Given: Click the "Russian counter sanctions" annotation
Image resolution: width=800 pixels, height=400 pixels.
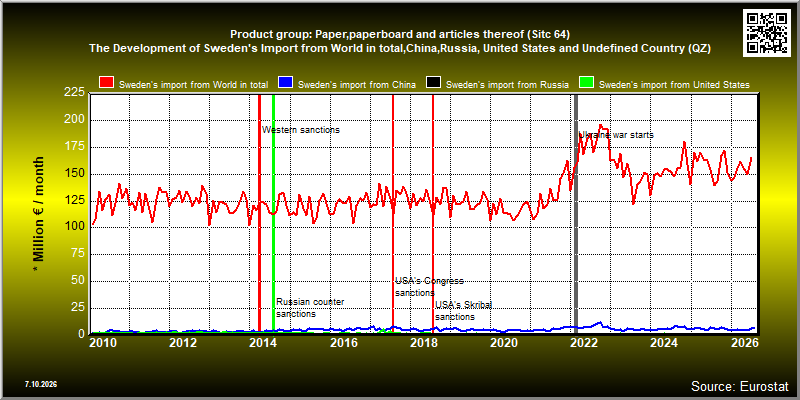Looking at the screenshot, I should 310,308.
